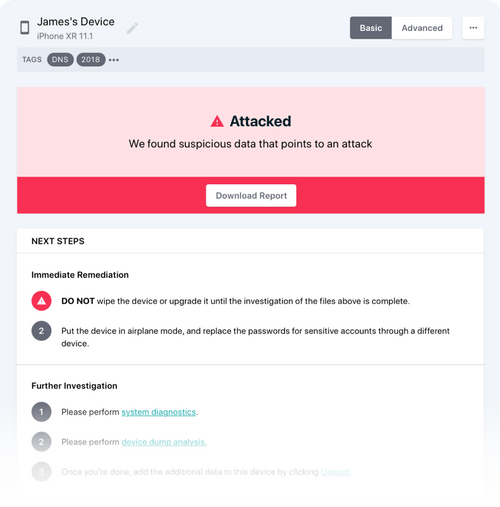Open the system diagnostics link

pyautogui.click(x=159, y=412)
